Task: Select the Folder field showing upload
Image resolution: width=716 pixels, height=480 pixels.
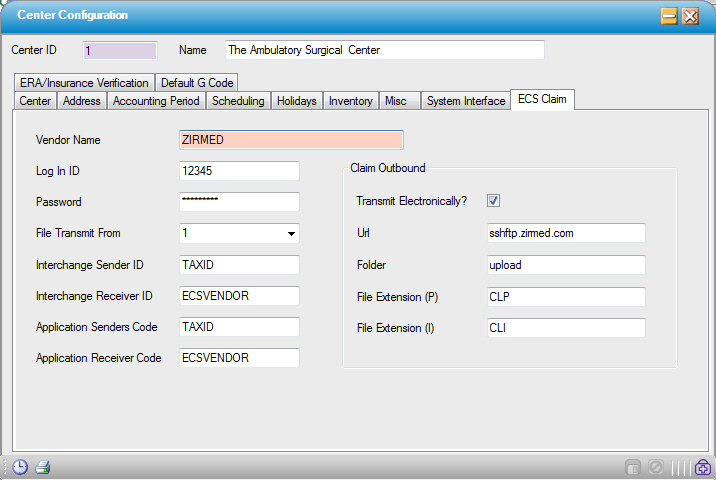Action: click(564, 265)
